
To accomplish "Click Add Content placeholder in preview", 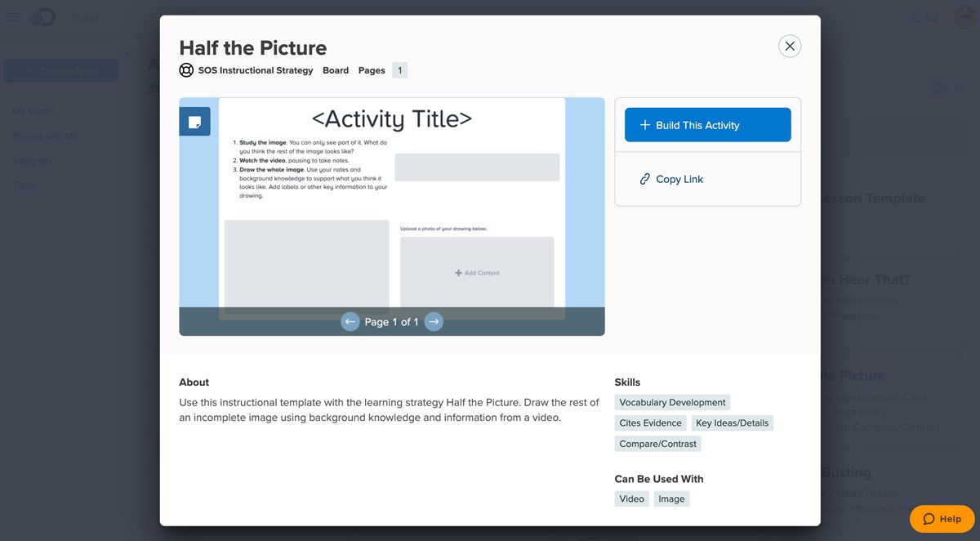I will [477, 273].
